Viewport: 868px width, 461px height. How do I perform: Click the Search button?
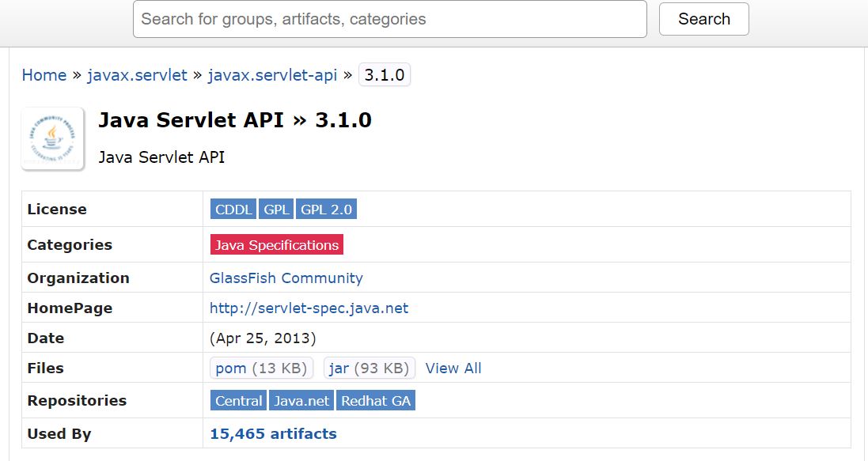(703, 19)
